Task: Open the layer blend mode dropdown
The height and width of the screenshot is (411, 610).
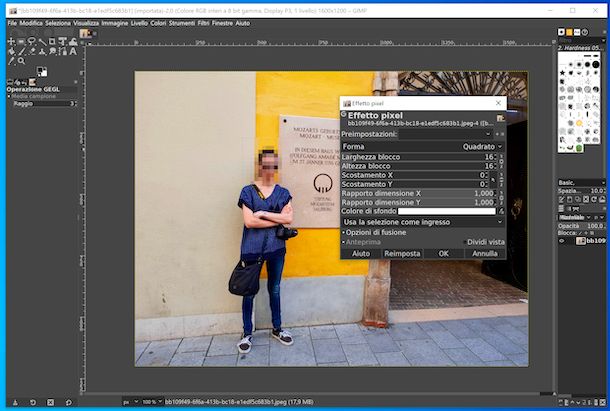Action: click(x=577, y=217)
